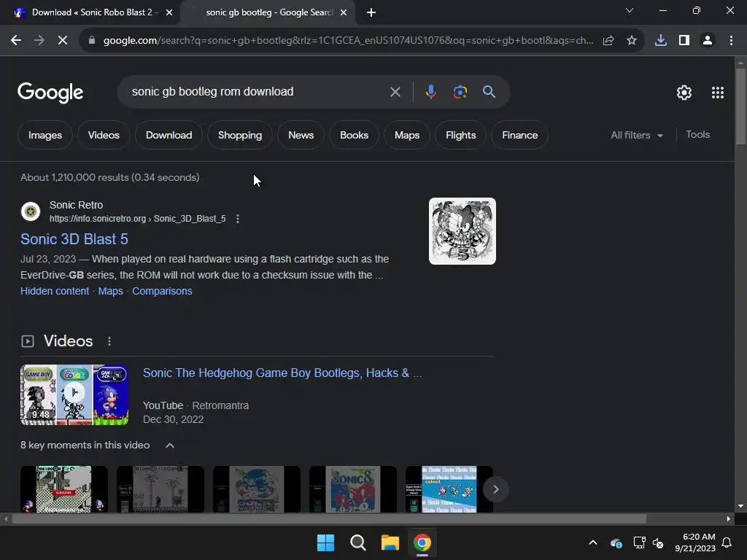The height and width of the screenshot is (560, 747).
Task: Open the new tab plus button
Action: [371, 12]
